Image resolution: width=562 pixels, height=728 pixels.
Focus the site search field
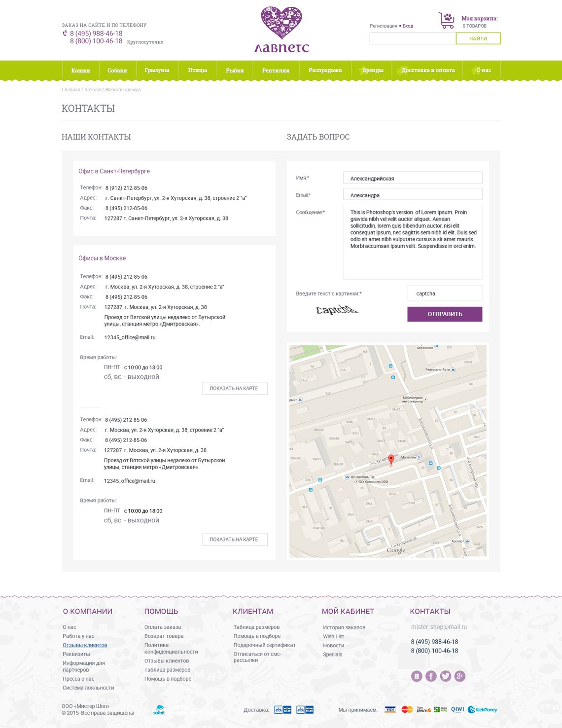click(x=413, y=38)
